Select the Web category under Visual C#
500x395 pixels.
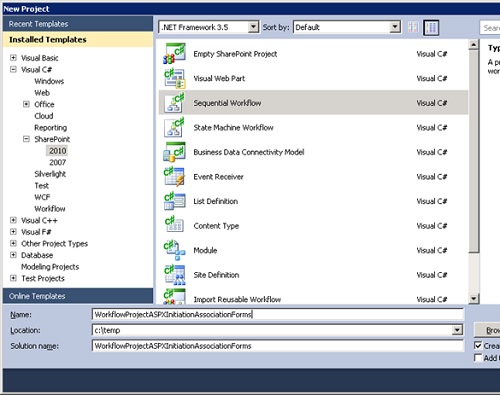(42, 93)
